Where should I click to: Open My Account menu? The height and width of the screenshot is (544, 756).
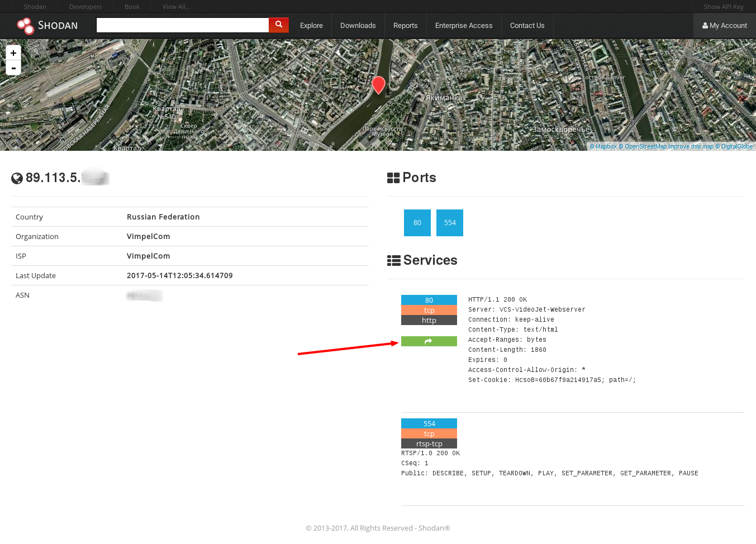coord(725,26)
